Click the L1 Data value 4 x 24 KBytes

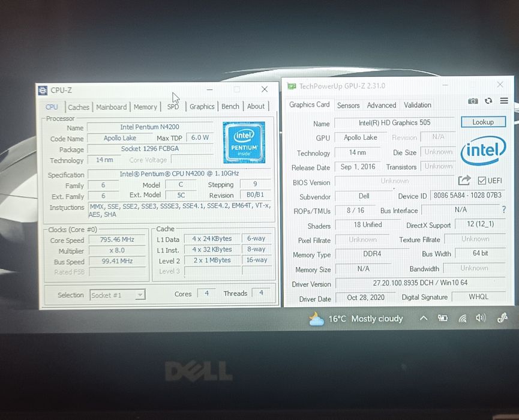click(212, 239)
